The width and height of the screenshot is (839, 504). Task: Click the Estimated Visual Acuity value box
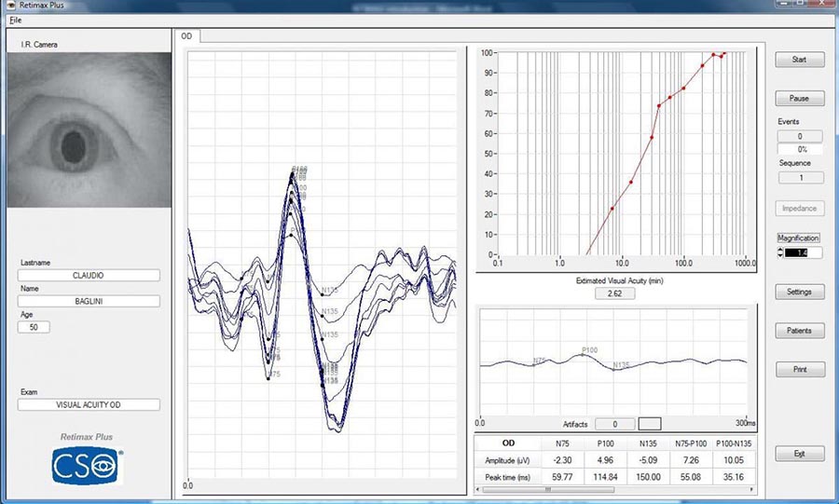[614, 293]
